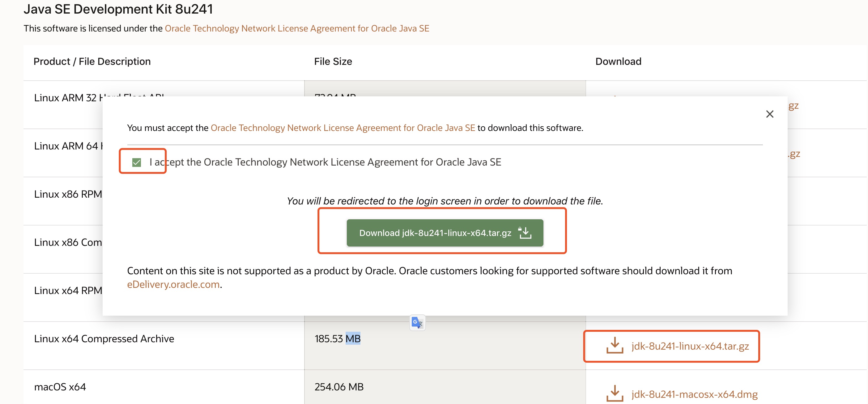This screenshot has width=868, height=404.
Task: Click the close X on the license dialog
Action: pyautogui.click(x=770, y=114)
